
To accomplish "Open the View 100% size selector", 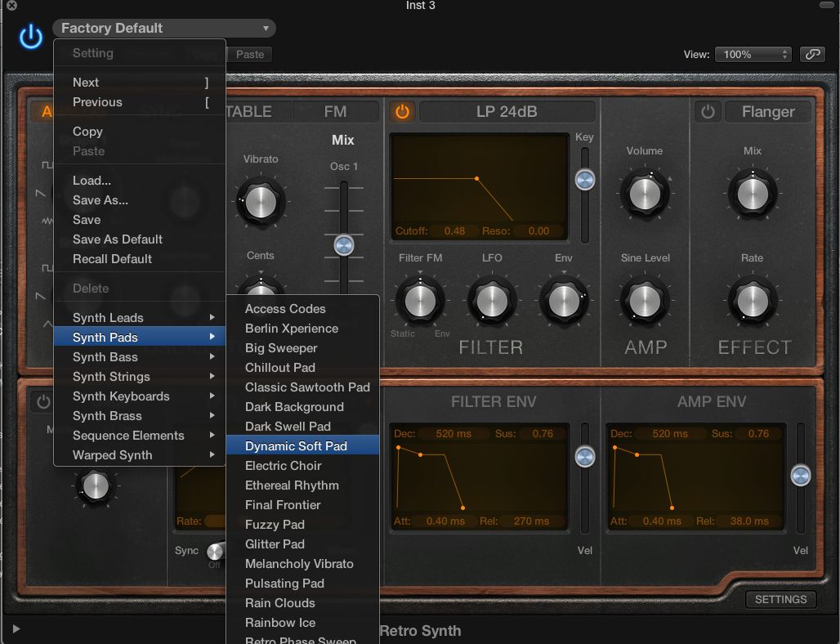I will coord(753,54).
